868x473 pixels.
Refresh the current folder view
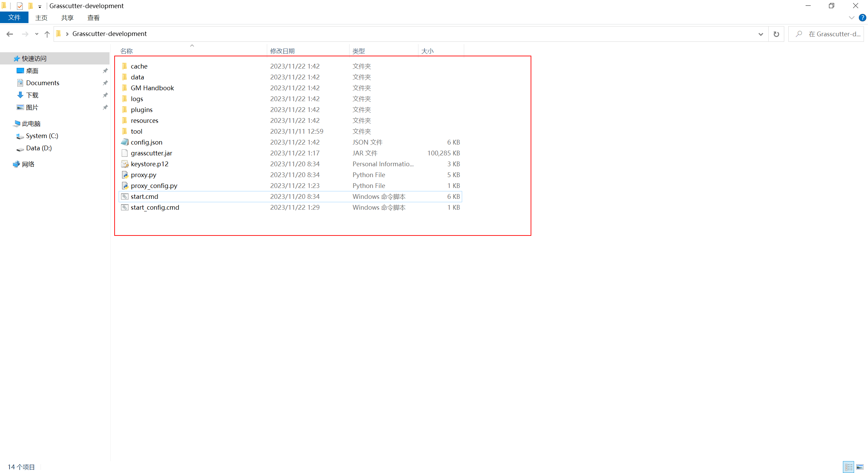click(776, 34)
